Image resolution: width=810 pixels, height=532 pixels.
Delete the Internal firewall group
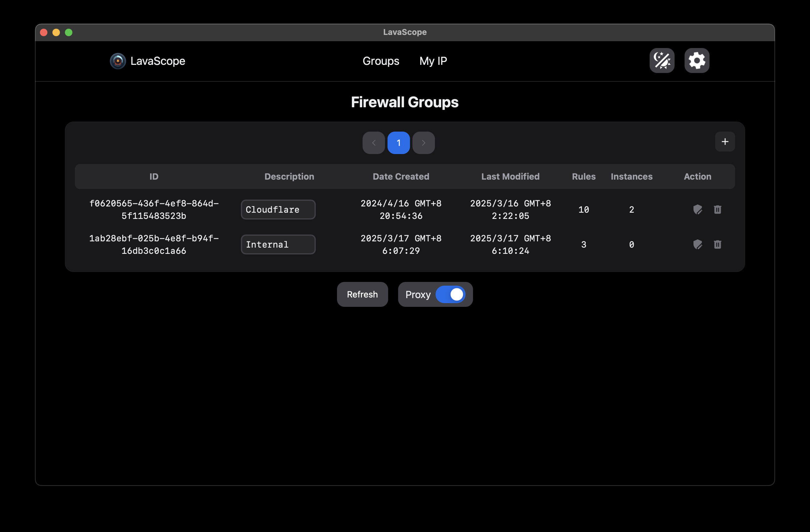pyautogui.click(x=717, y=244)
